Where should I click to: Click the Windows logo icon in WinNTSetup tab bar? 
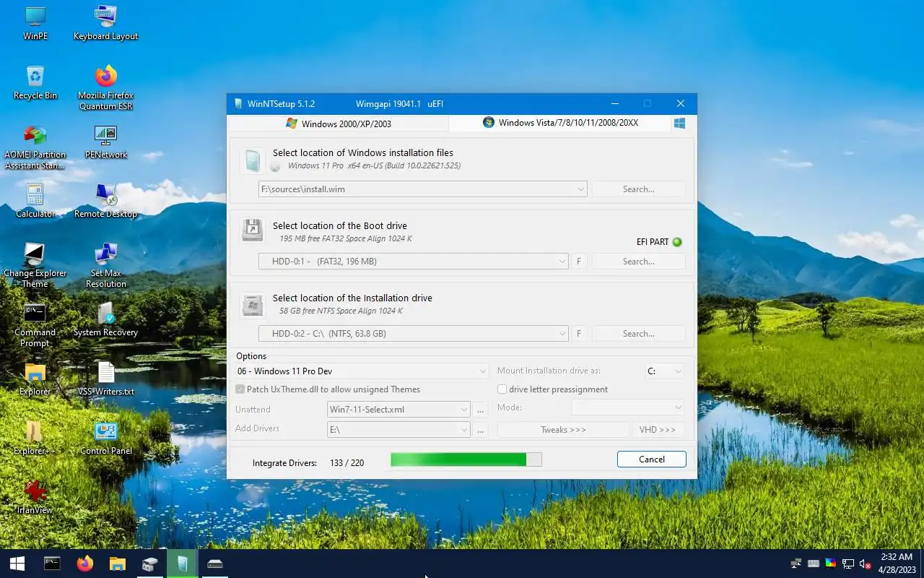679,123
